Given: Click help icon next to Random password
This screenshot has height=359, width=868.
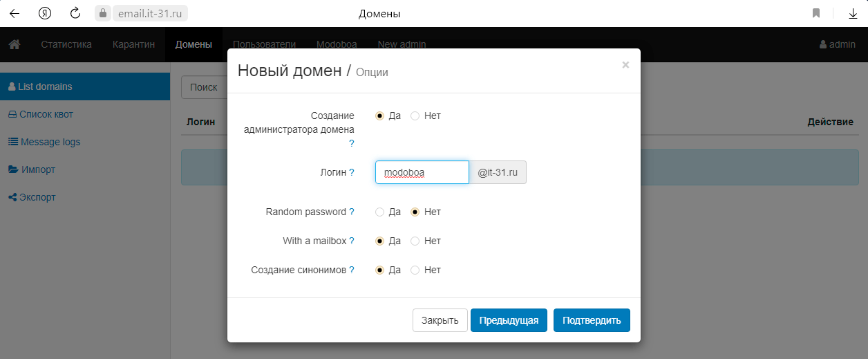Looking at the screenshot, I should coord(352,212).
